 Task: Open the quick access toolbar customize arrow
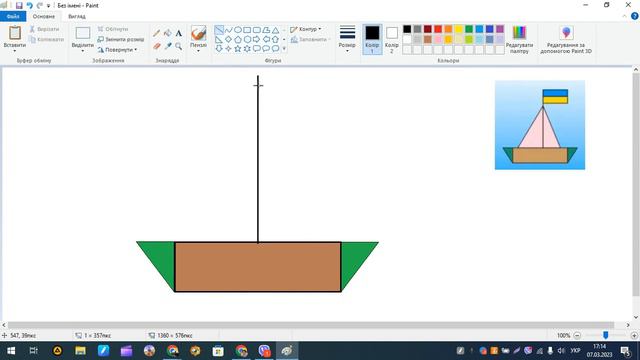click(49, 6)
